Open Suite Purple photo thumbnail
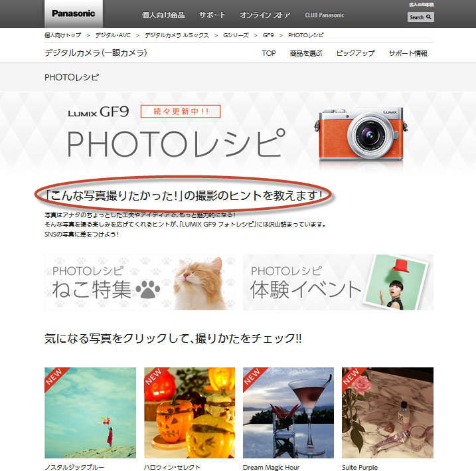The height and width of the screenshot is (471, 476). 388,413
